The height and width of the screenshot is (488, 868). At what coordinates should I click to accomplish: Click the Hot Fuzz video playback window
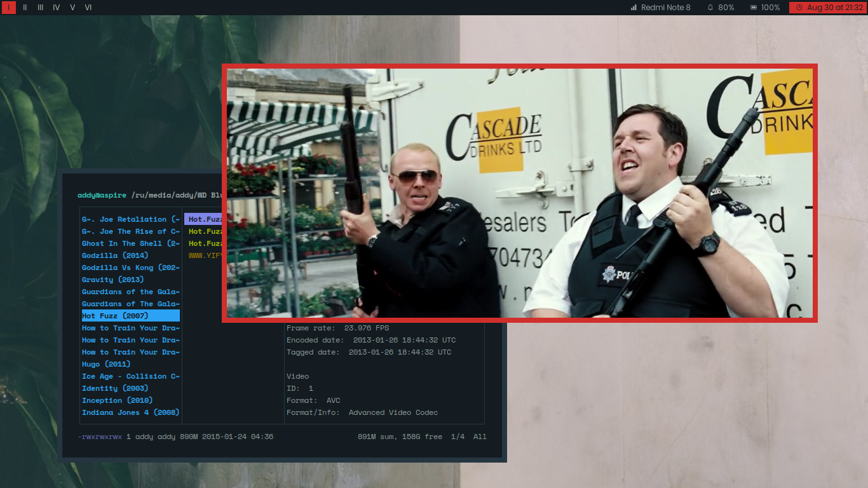click(x=519, y=193)
